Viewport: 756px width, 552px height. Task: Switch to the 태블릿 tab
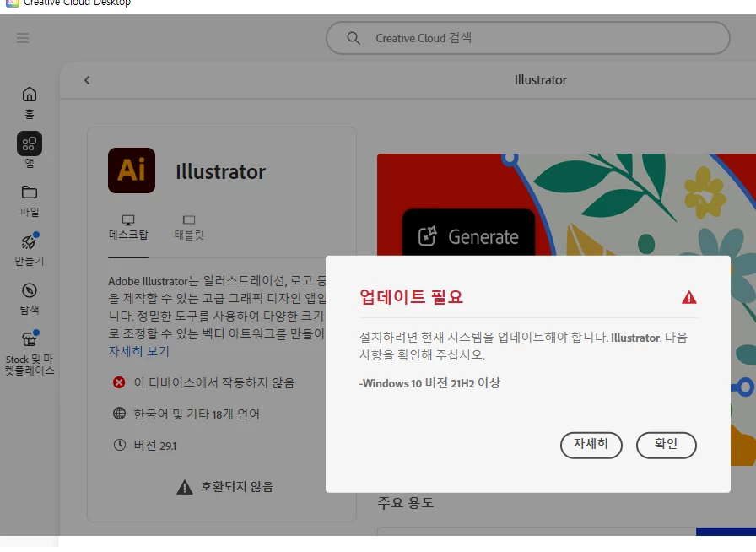coord(189,228)
